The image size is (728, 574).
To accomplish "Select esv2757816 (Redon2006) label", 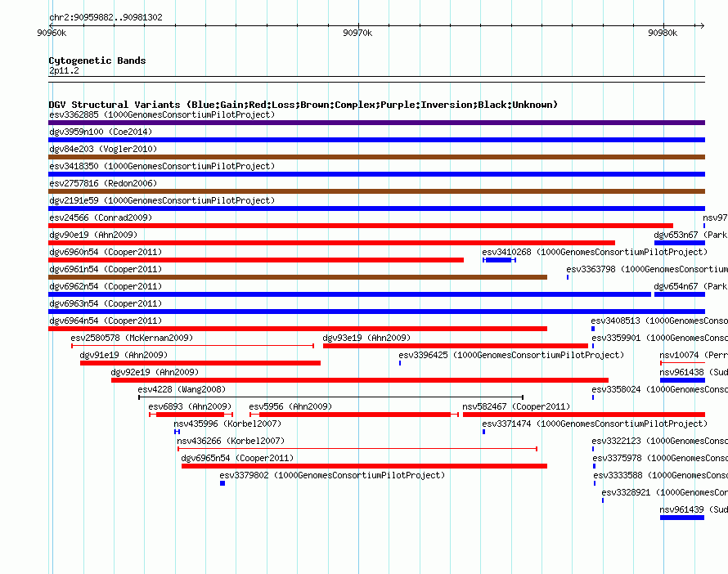I will pos(103,183).
